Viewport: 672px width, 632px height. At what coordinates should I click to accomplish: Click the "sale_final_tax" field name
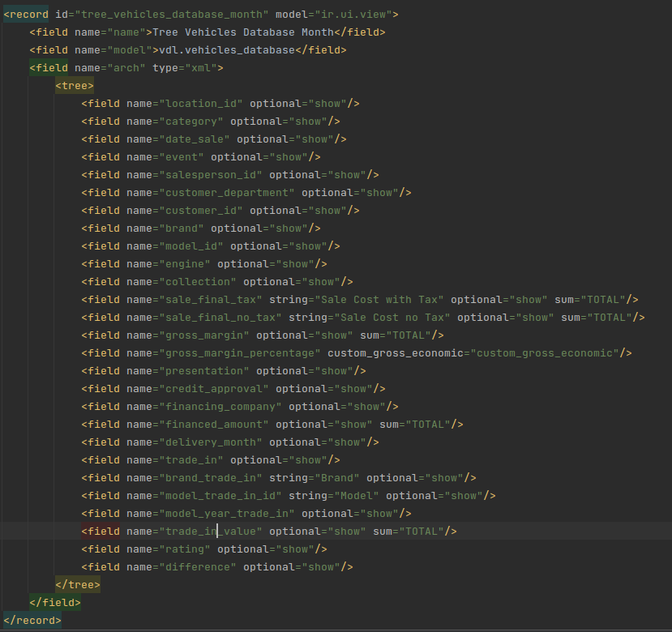(x=211, y=300)
